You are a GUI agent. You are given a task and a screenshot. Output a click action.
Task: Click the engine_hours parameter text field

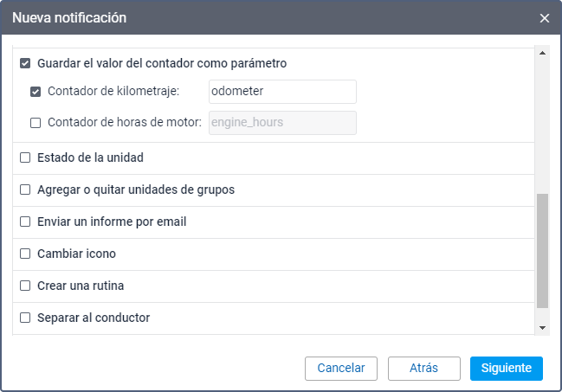[x=282, y=123]
